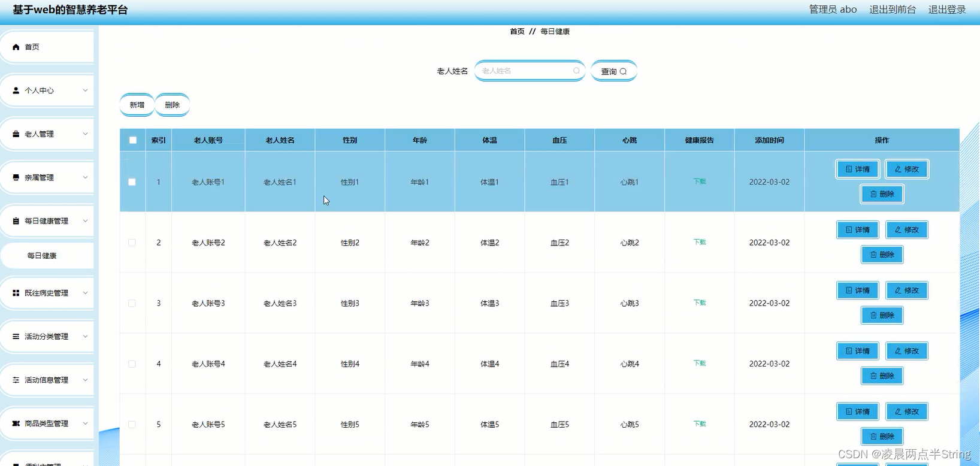Download the 健康报告 for row 2
Screen dimensions: 980x466
(700, 242)
